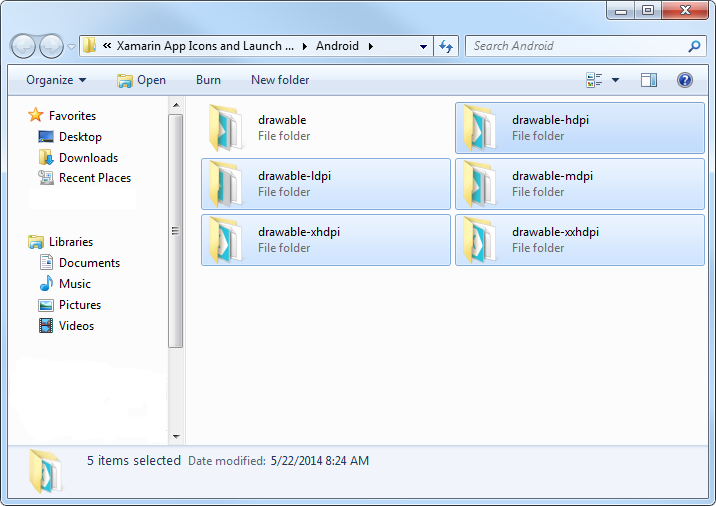
Task: Click the New folder button
Action: [280, 80]
